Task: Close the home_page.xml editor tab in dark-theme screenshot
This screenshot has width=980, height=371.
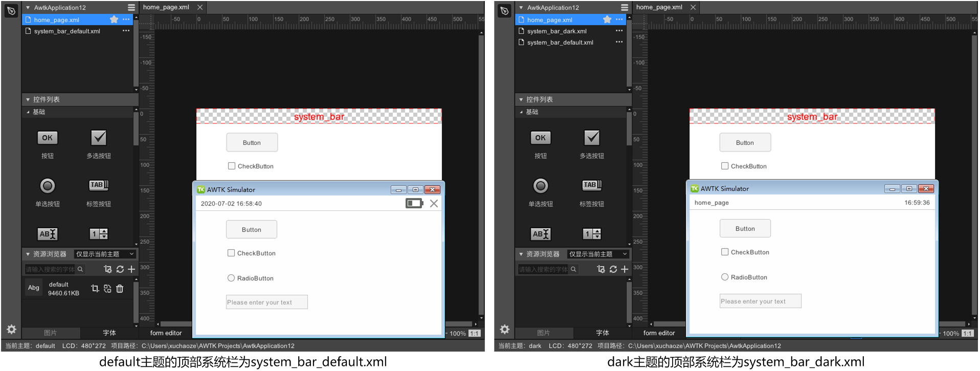Action: (693, 7)
